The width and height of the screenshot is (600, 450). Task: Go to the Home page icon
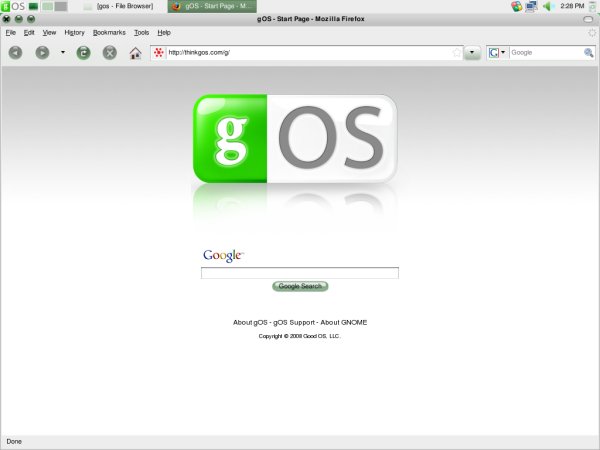[x=135, y=52]
